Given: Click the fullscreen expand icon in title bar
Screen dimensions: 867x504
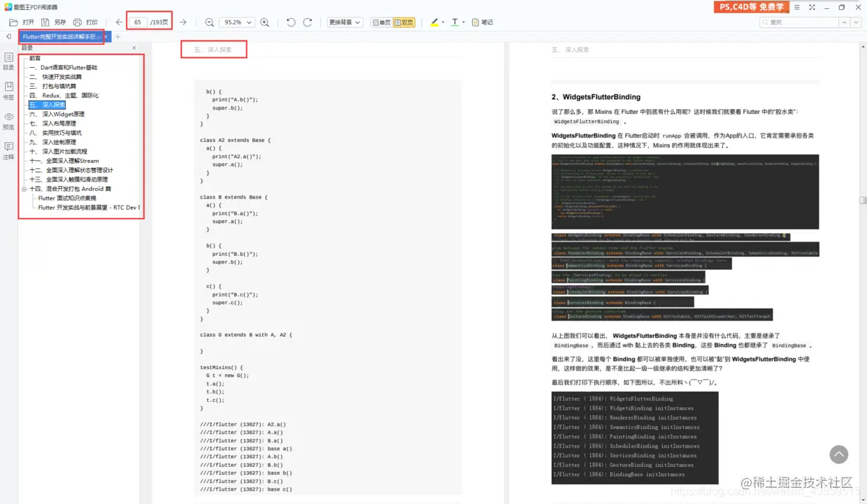Looking at the screenshot, I should 812,7.
